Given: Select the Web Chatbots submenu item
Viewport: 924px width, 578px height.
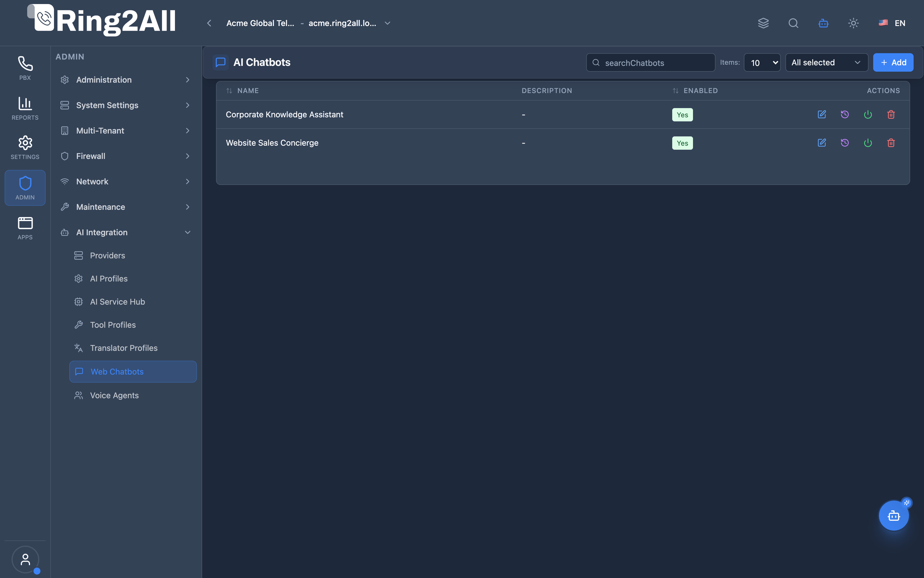Looking at the screenshot, I should [133, 371].
